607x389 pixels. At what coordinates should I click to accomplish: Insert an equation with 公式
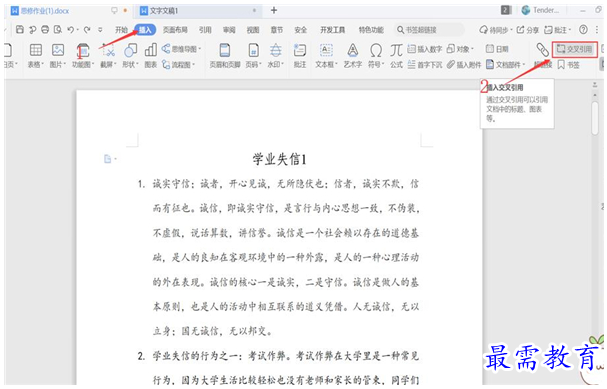pyautogui.click(x=396, y=56)
